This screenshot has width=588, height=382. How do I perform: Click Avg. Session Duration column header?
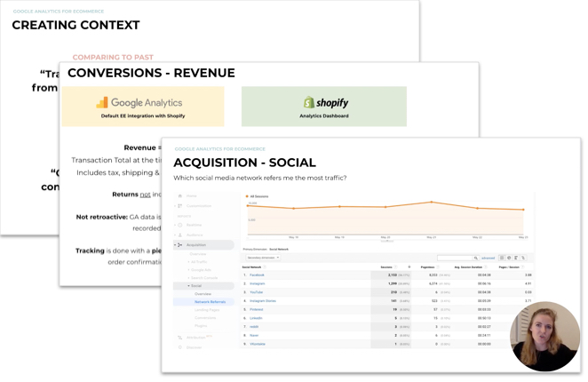(x=468, y=267)
